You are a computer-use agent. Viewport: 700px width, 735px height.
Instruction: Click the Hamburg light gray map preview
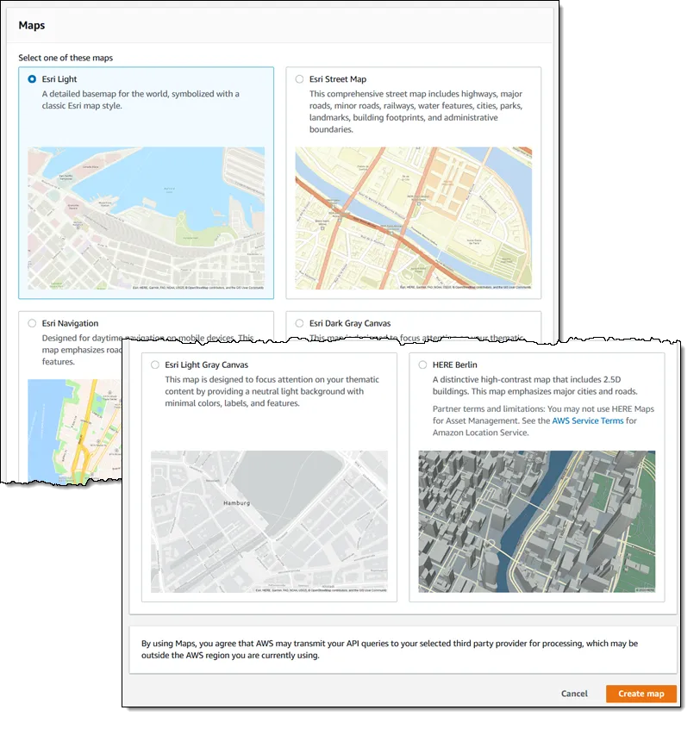[x=269, y=521]
